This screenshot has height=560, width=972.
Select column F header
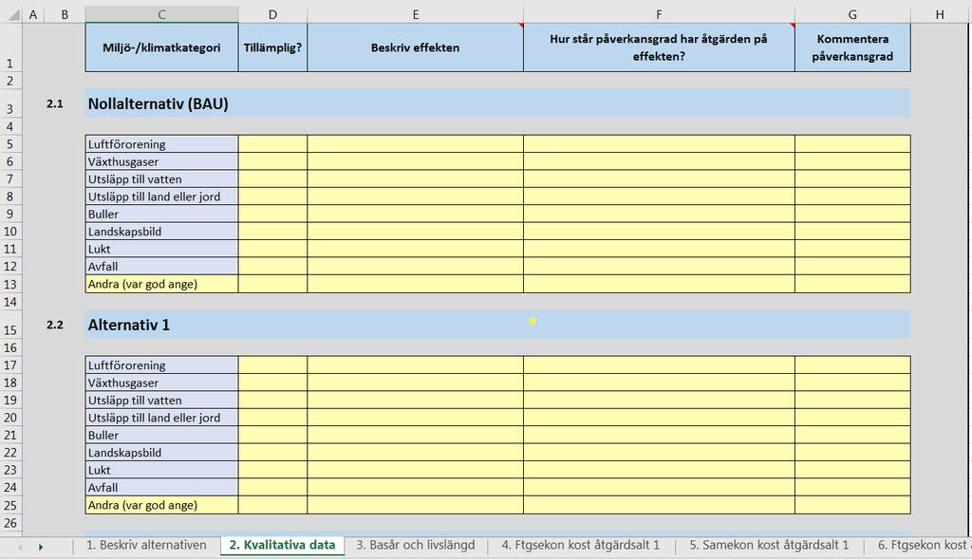[x=659, y=14]
